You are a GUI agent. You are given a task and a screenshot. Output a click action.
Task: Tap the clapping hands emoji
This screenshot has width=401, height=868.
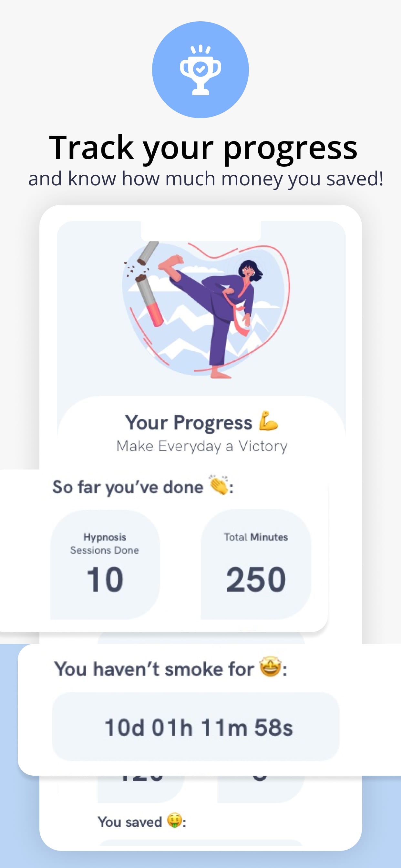tap(219, 485)
